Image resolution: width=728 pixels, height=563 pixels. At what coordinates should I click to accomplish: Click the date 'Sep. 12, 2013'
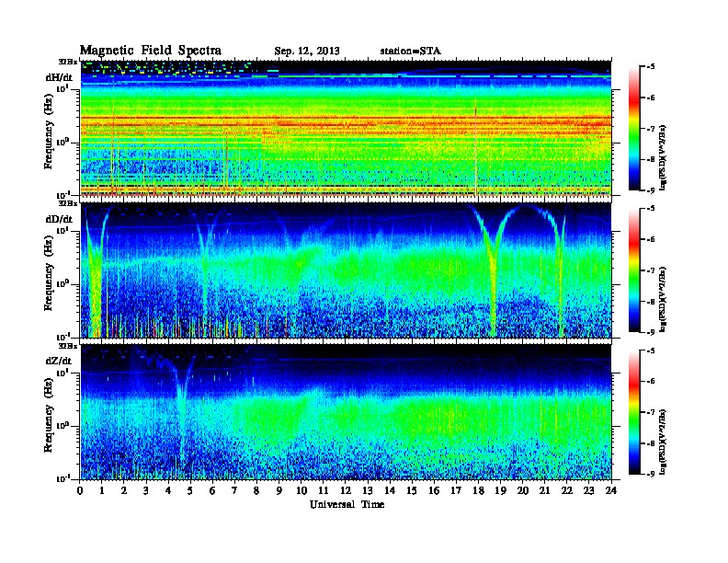[x=306, y=52]
